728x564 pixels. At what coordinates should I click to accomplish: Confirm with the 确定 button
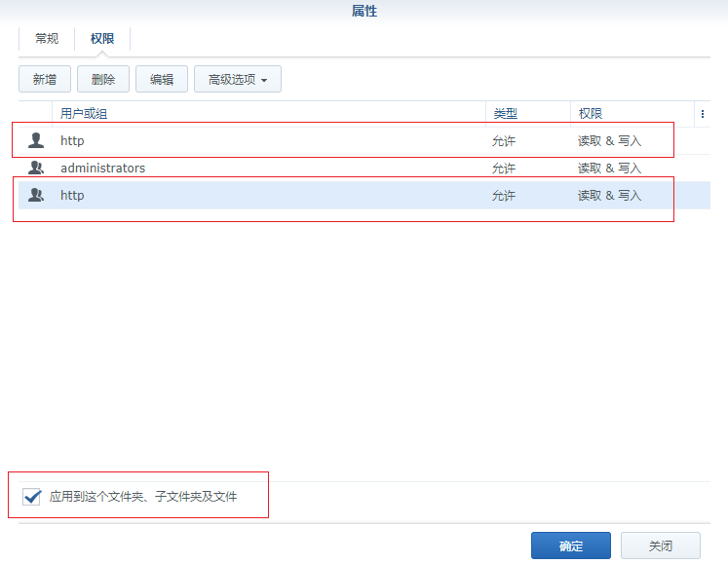(571, 545)
